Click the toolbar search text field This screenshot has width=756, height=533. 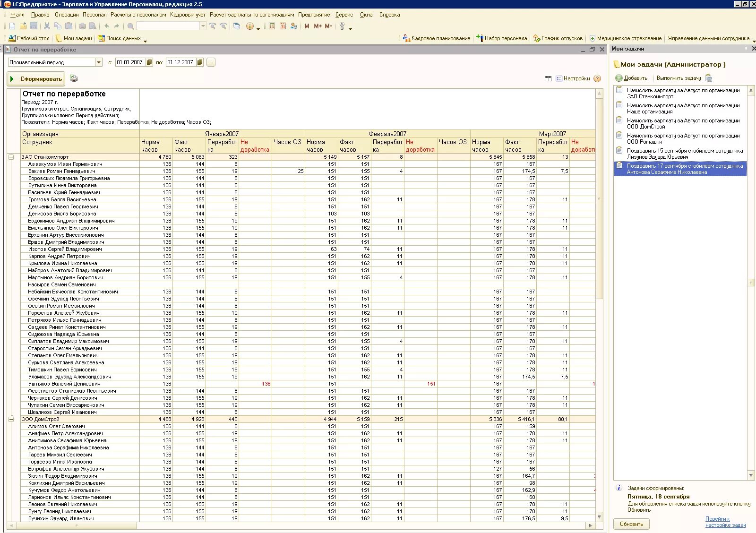tap(168, 26)
